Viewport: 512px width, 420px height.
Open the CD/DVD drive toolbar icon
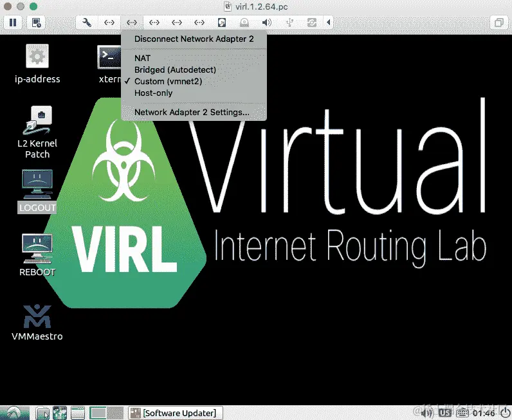[x=244, y=23]
